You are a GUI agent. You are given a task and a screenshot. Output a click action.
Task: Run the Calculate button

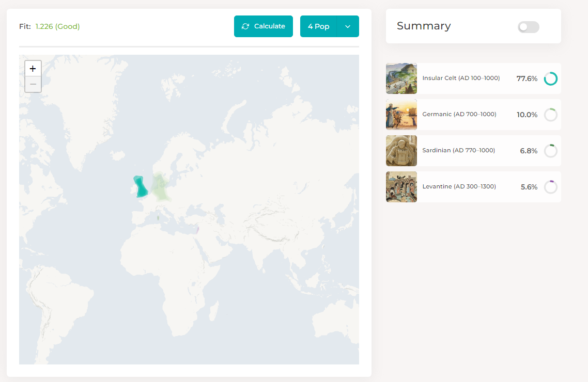pos(263,26)
